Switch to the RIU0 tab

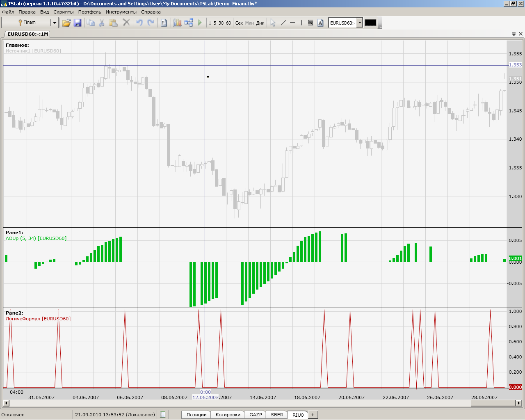[298, 415]
